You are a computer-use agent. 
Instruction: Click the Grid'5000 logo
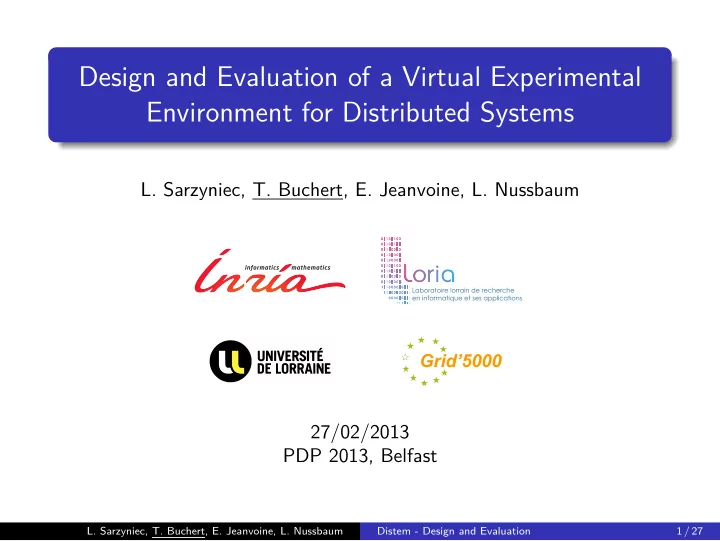tap(452, 361)
